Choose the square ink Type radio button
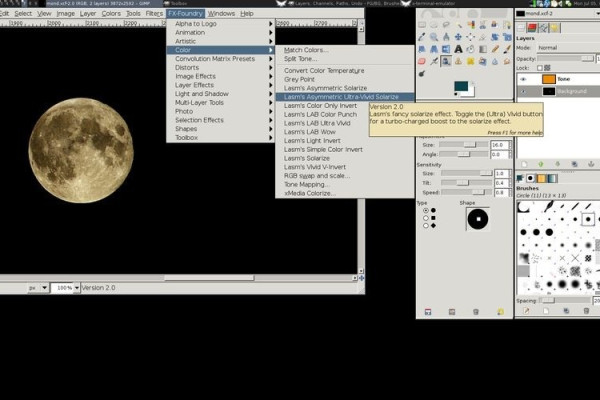 coord(426,218)
